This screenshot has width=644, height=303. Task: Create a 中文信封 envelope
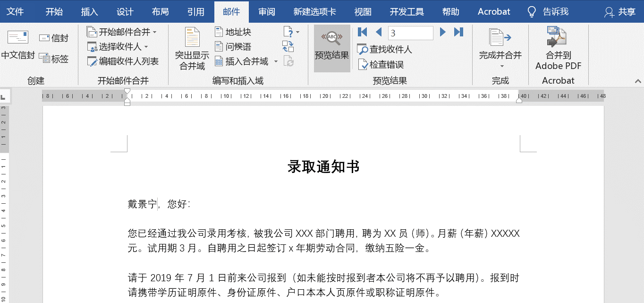(18, 45)
